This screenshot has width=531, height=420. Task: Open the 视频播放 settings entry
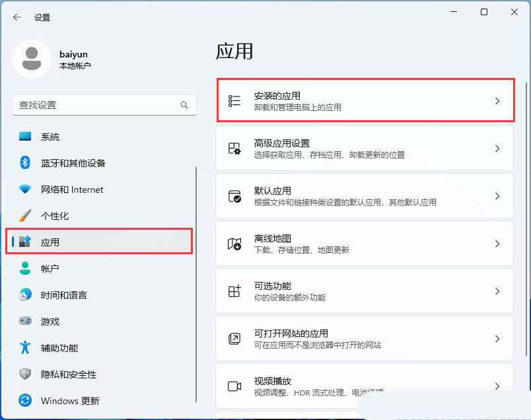tap(364, 386)
